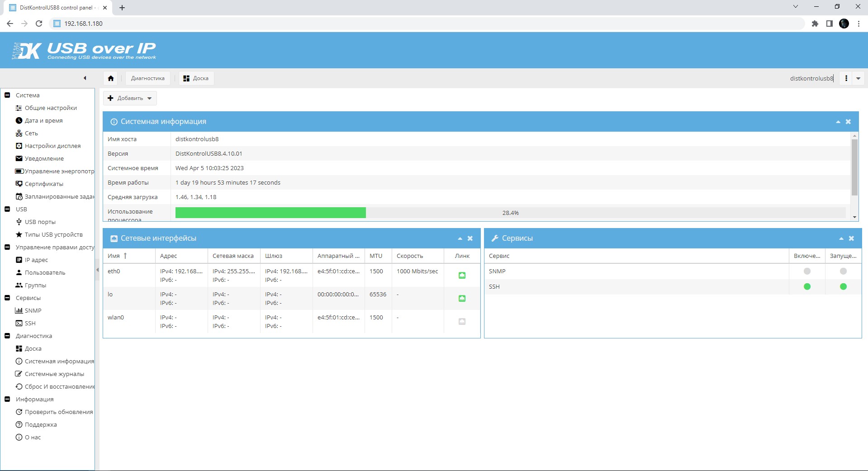This screenshot has width=868, height=471.
Task: Open a new browser tab
Action: [x=122, y=8]
